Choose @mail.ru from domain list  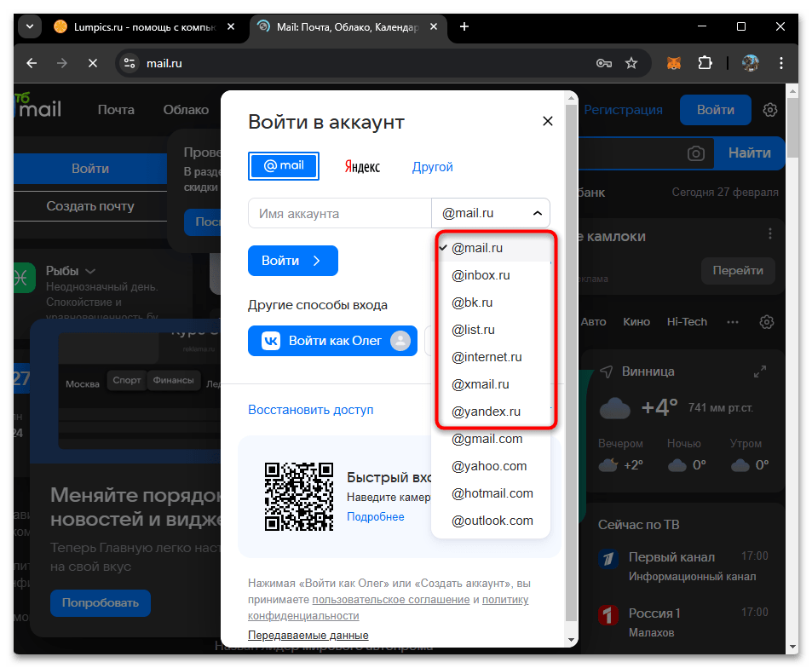(491, 248)
